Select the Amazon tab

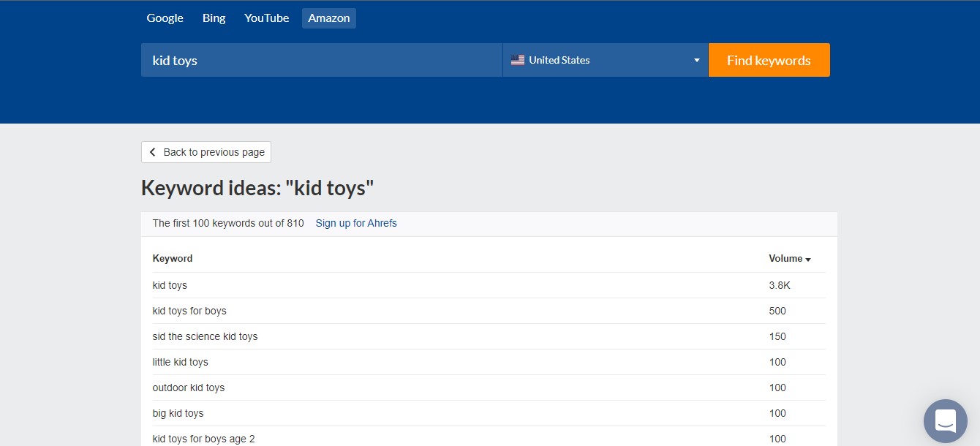coord(328,18)
